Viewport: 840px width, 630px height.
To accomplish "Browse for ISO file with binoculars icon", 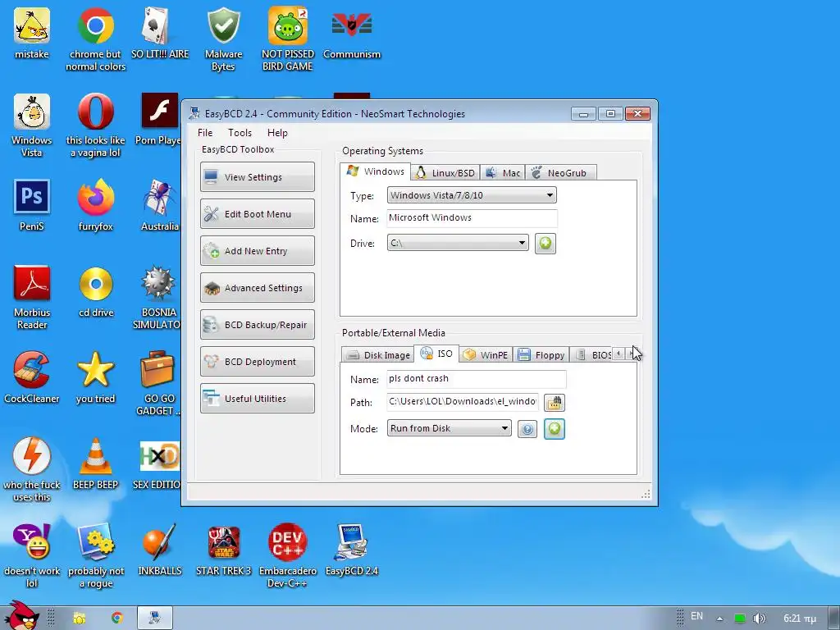I will click(x=554, y=402).
